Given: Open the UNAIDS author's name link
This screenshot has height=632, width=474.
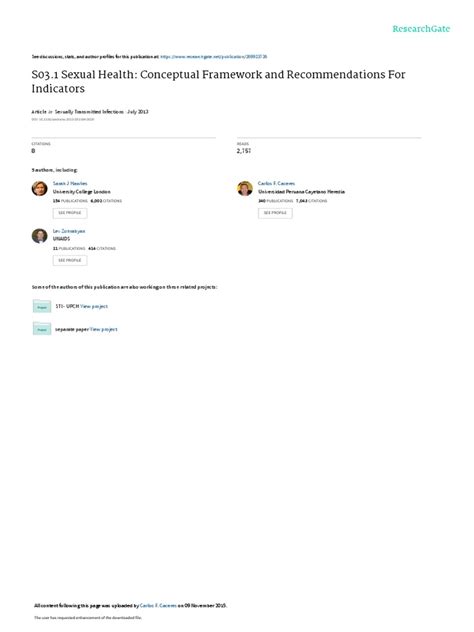Looking at the screenshot, I should pyautogui.click(x=69, y=231).
